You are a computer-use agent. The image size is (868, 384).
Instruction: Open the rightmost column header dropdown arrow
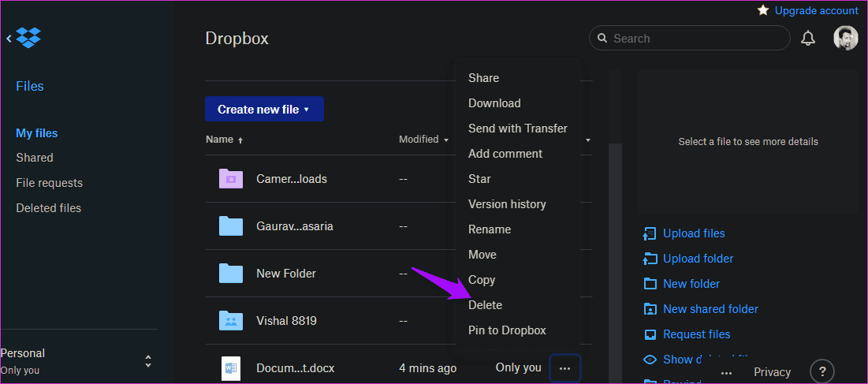588,140
